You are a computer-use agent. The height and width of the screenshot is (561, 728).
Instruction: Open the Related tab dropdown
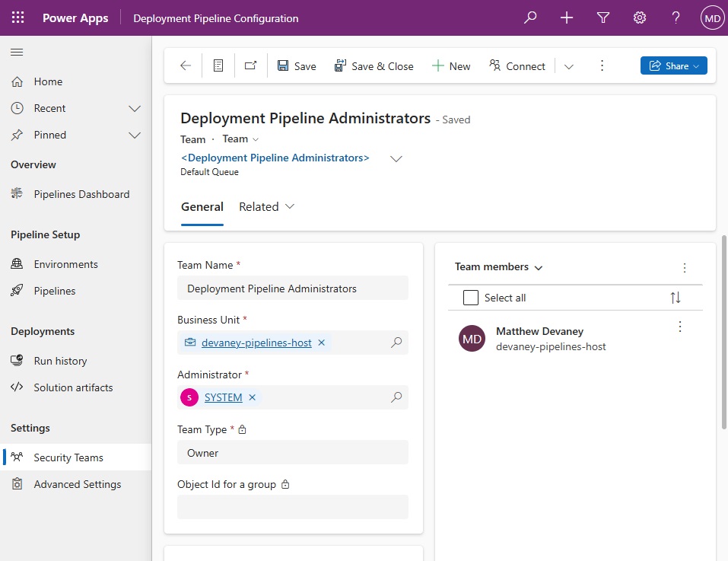point(266,207)
